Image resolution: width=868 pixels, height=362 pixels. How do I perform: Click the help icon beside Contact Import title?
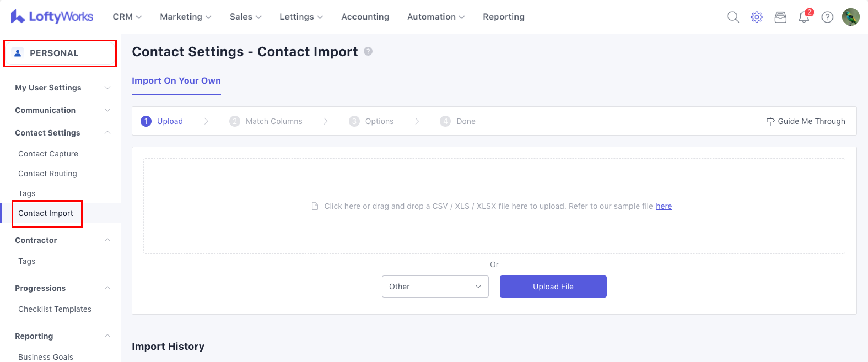[368, 52]
